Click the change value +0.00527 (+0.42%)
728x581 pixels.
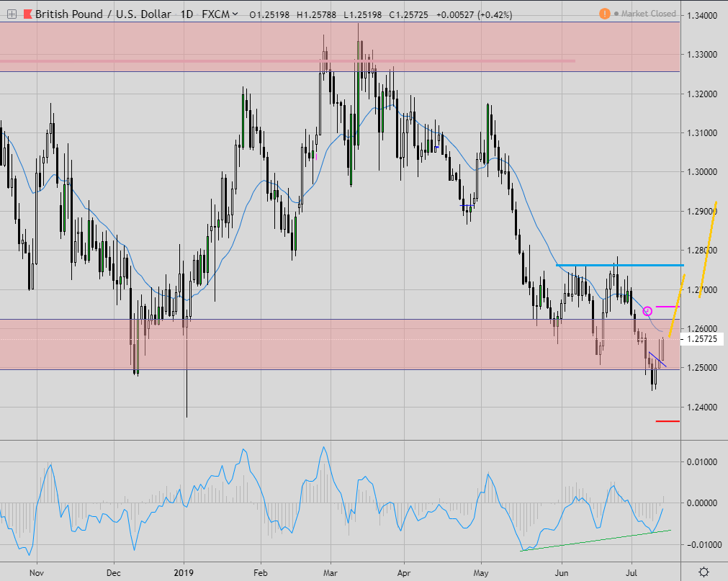pyautogui.click(x=475, y=15)
